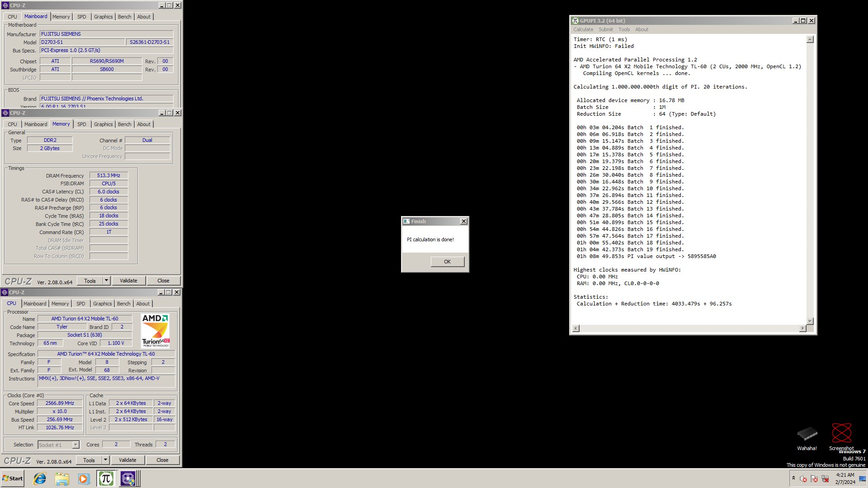This screenshot has width=868, height=488.
Task: Click the network tray icon
Action: (825, 479)
